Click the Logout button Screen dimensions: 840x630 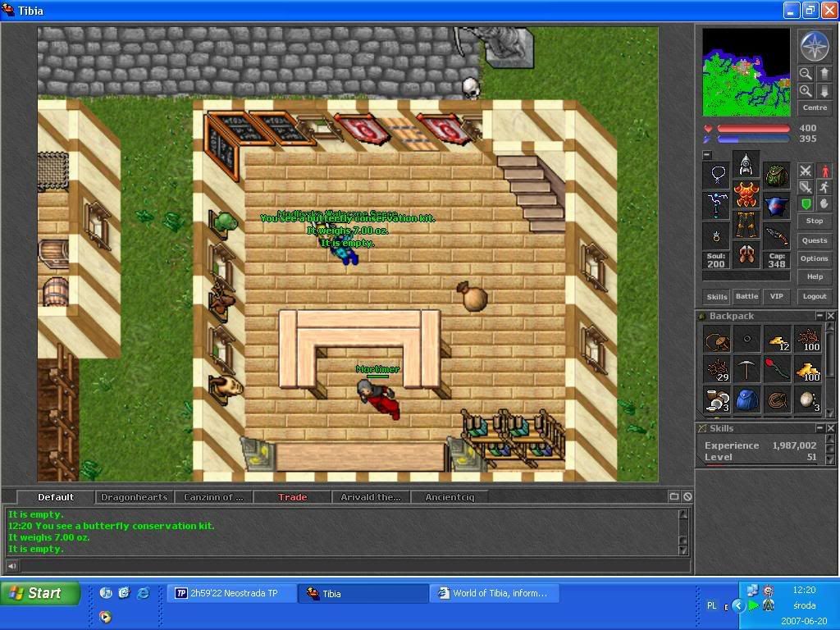[815, 296]
